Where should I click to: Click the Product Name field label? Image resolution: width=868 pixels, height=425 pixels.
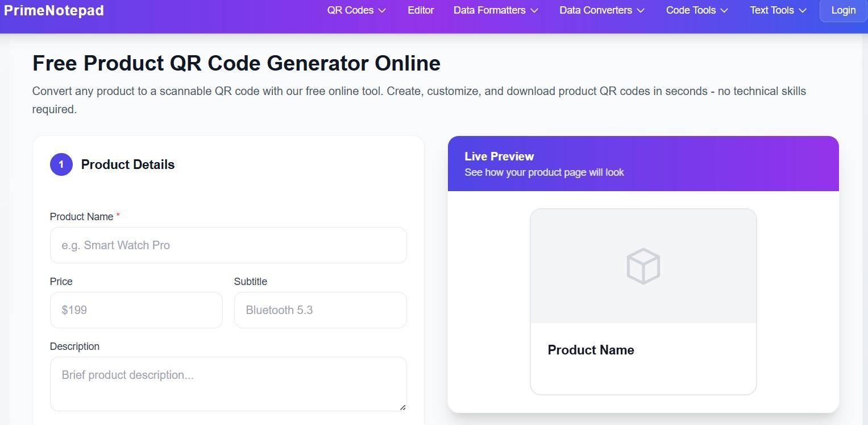click(81, 217)
